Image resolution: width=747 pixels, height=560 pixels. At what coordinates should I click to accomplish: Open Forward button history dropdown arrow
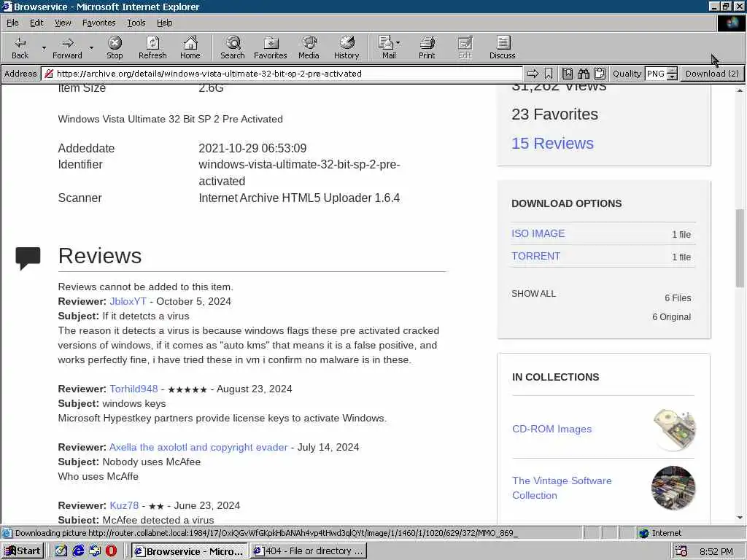click(91, 47)
